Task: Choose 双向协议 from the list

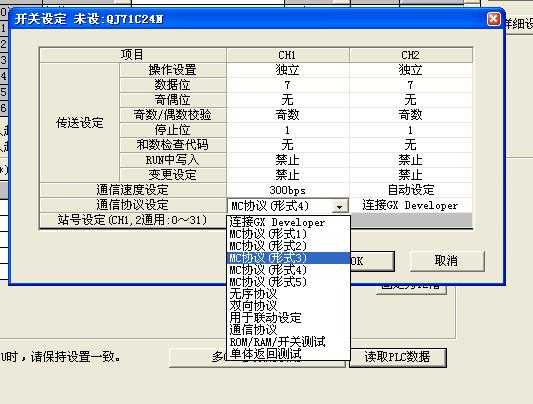Action: coord(288,305)
